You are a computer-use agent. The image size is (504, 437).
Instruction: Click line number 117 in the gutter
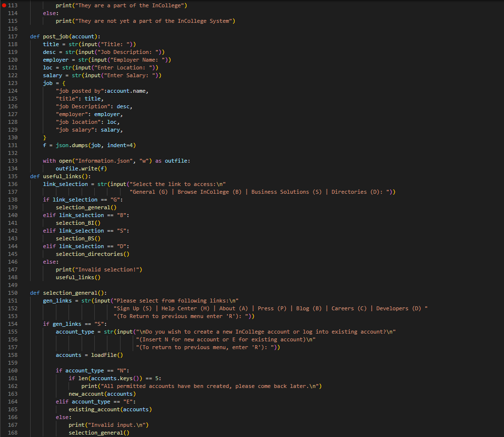coord(13,36)
